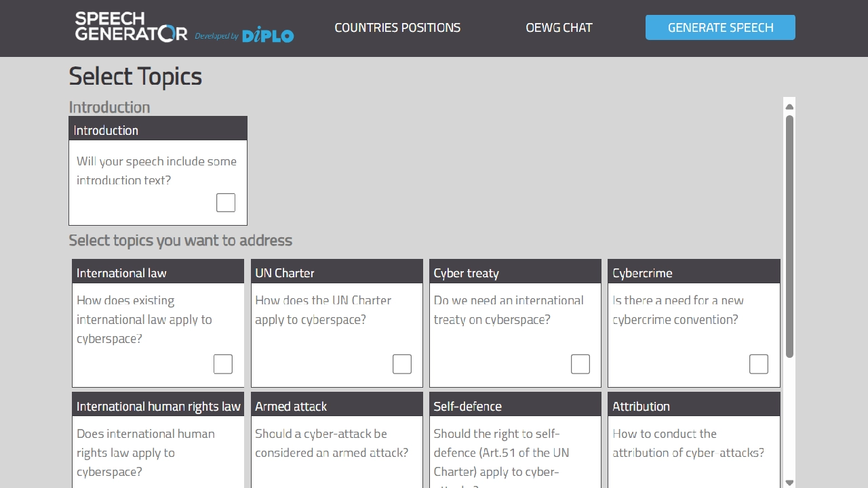Tick the Introduction text checkbox
Viewport: 868px width, 488px height.
[x=226, y=203]
